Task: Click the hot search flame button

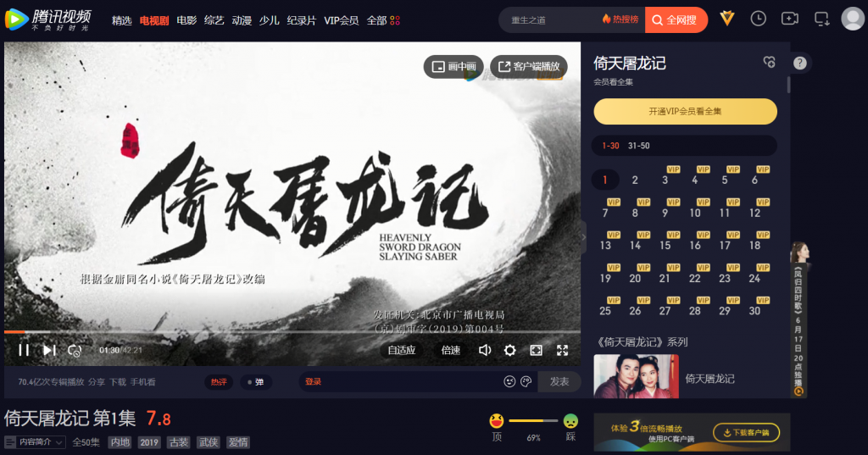Action: 620,19
